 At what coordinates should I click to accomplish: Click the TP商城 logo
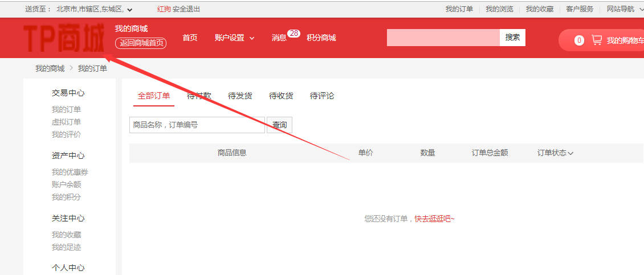click(x=64, y=38)
